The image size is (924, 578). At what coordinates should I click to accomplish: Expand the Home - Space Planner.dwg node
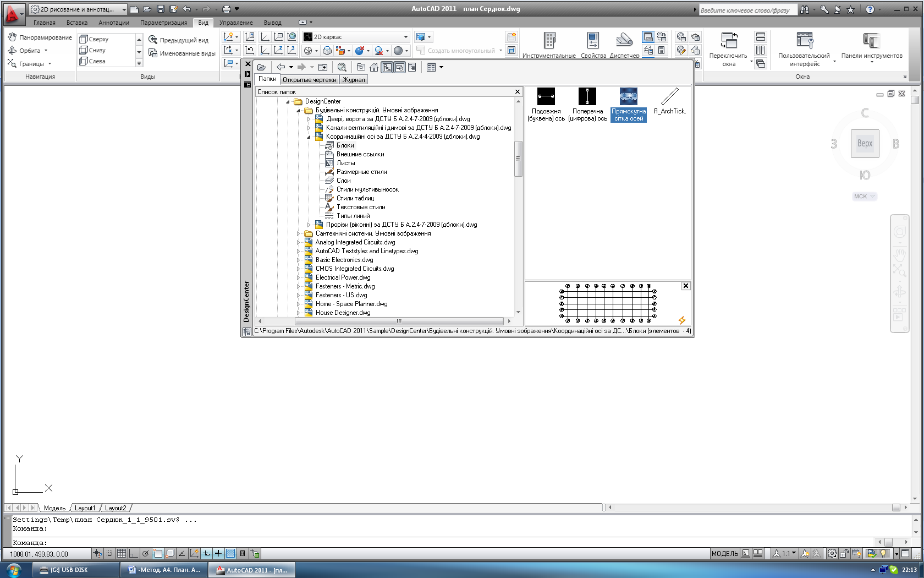[298, 304]
